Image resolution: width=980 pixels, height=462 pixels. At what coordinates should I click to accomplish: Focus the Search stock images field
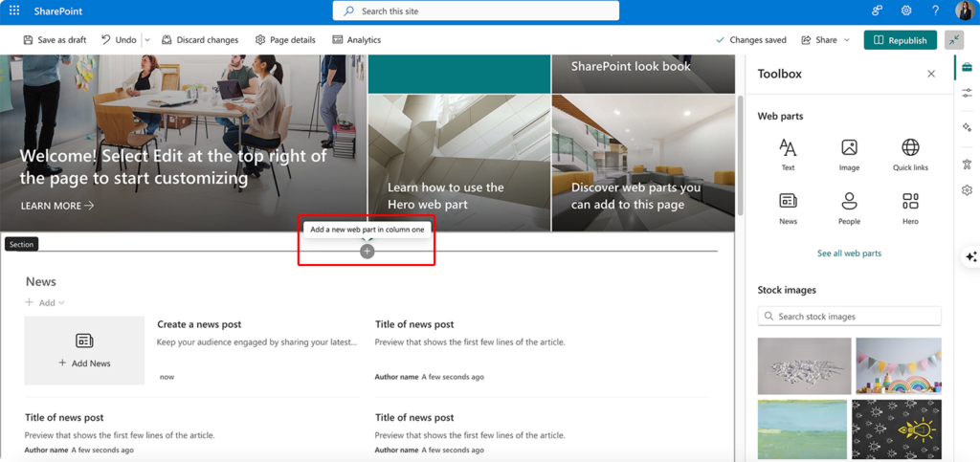(x=849, y=316)
